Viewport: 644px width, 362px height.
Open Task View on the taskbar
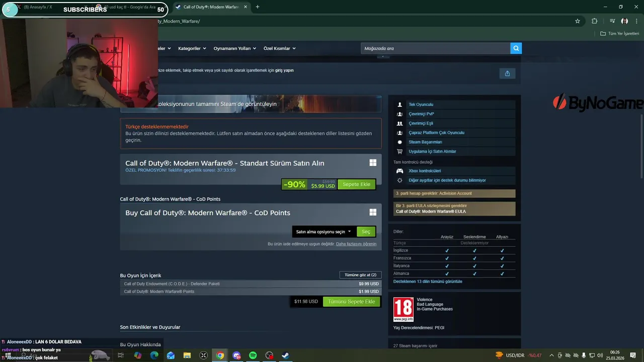click(121, 355)
